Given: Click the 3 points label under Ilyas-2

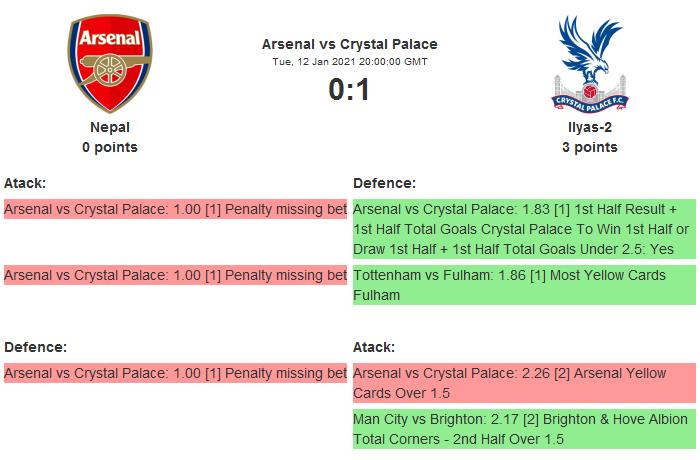Looking at the screenshot, I should pos(589,147).
